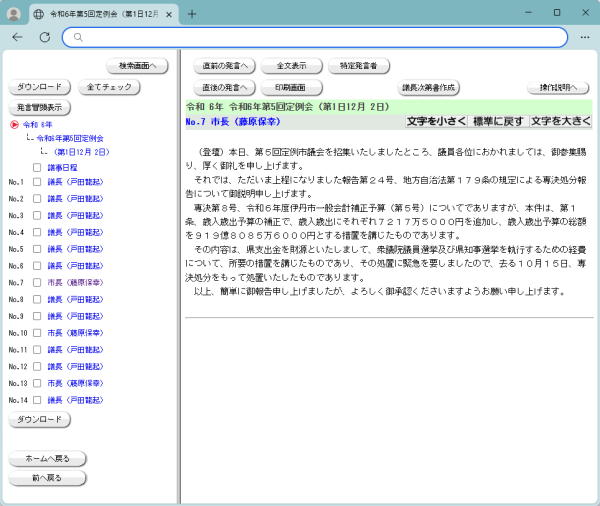Image resolution: width=600 pixels, height=506 pixels.
Task: Open No.13 市長(藤原保幸) link
Action: coord(75,383)
